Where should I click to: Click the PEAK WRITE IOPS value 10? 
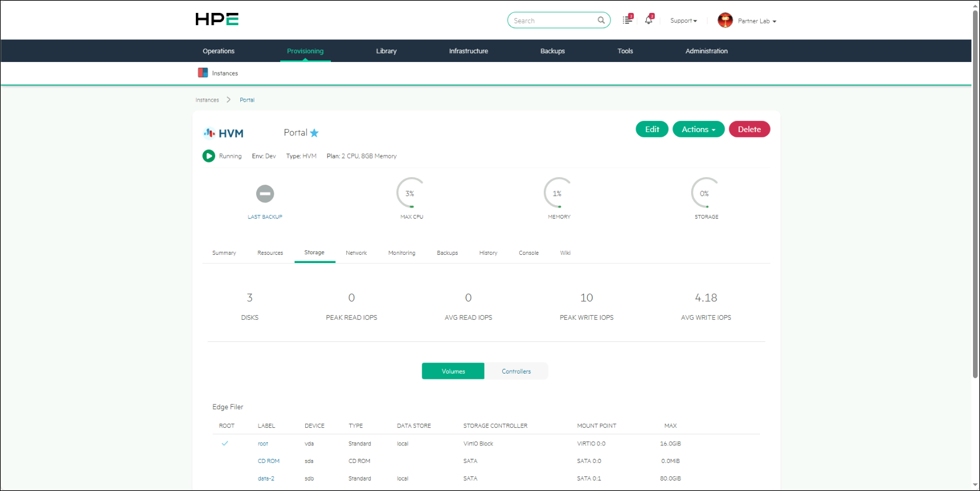pos(586,298)
